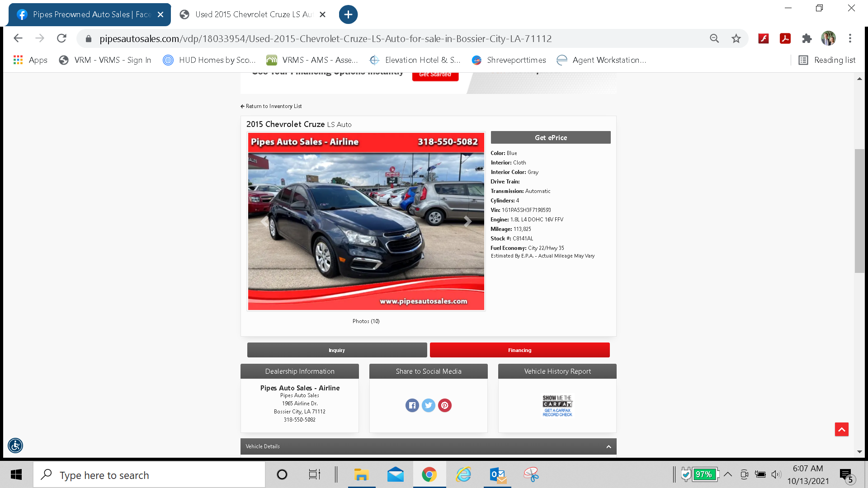The image size is (868, 488).
Task: Open the Snipping Tool on the taskbar
Action: point(532,474)
